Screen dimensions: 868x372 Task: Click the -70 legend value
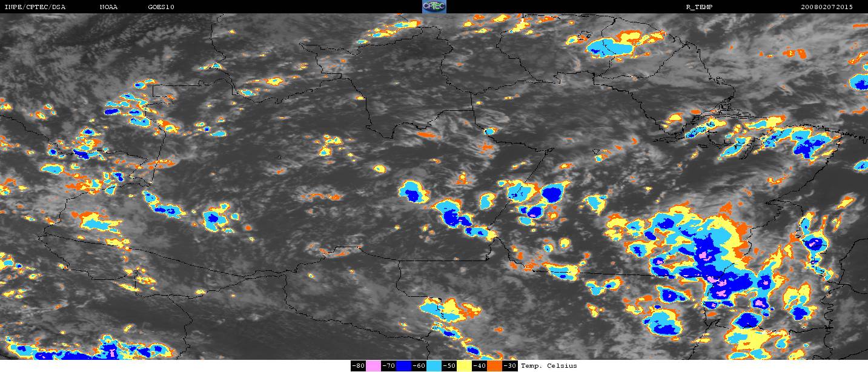pyautogui.click(x=388, y=366)
